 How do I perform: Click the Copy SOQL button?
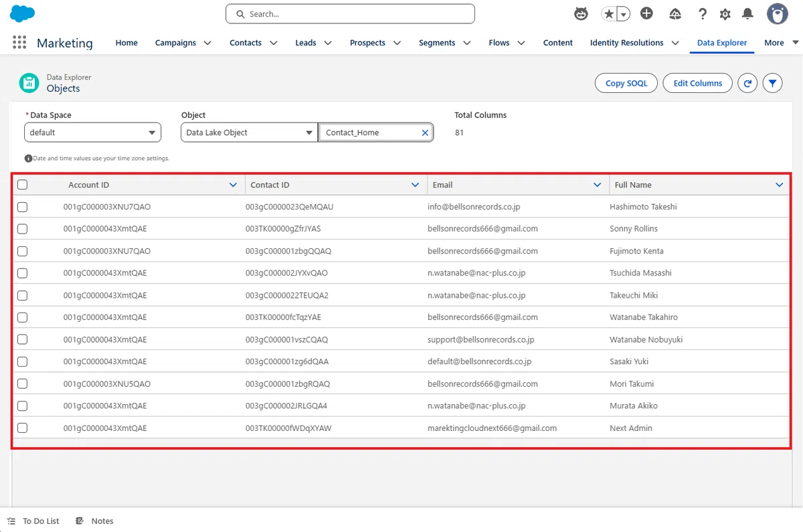[626, 83]
